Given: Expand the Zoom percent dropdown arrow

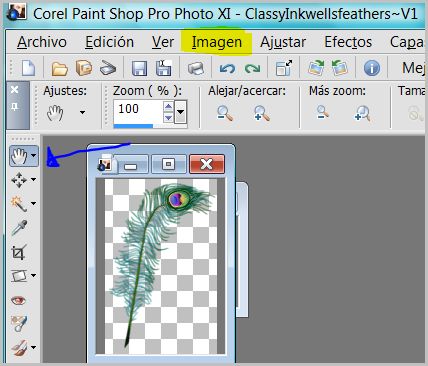Looking at the screenshot, I should tap(180, 112).
